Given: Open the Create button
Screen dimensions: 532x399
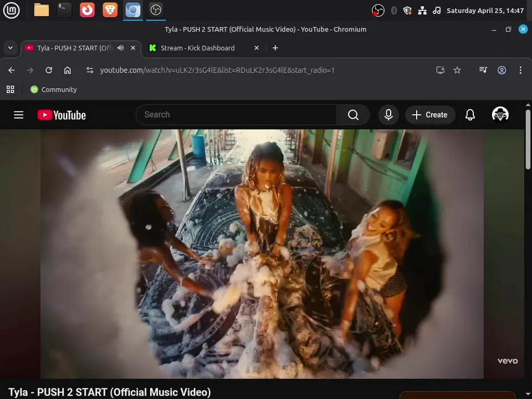Looking at the screenshot, I should pyautogui.click(x=430, y=115).
